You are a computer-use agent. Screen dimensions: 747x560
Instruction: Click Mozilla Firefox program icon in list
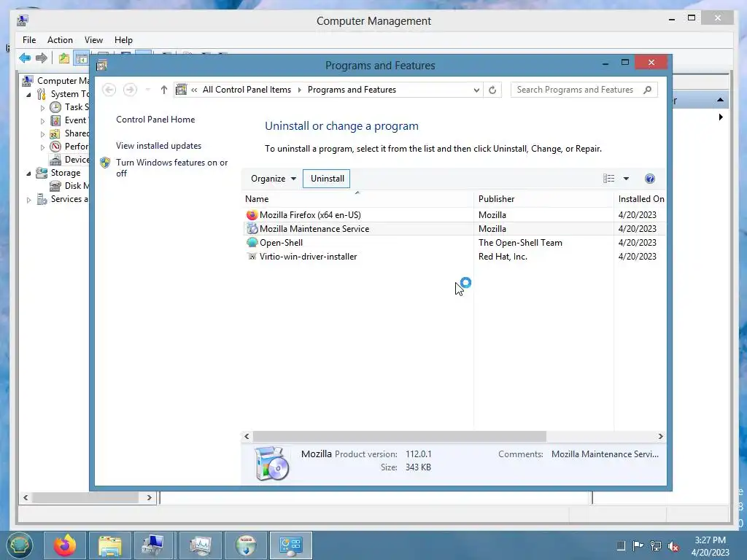pos(252,215)
